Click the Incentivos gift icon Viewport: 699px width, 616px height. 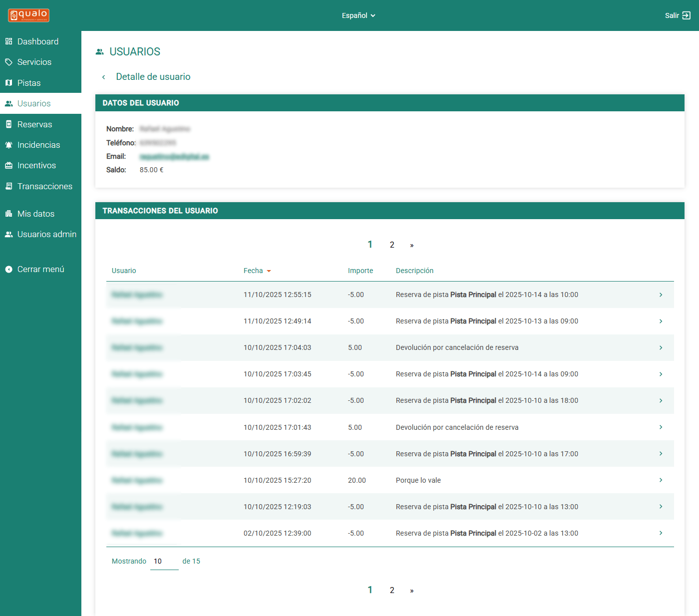click(x=8, y=165)
